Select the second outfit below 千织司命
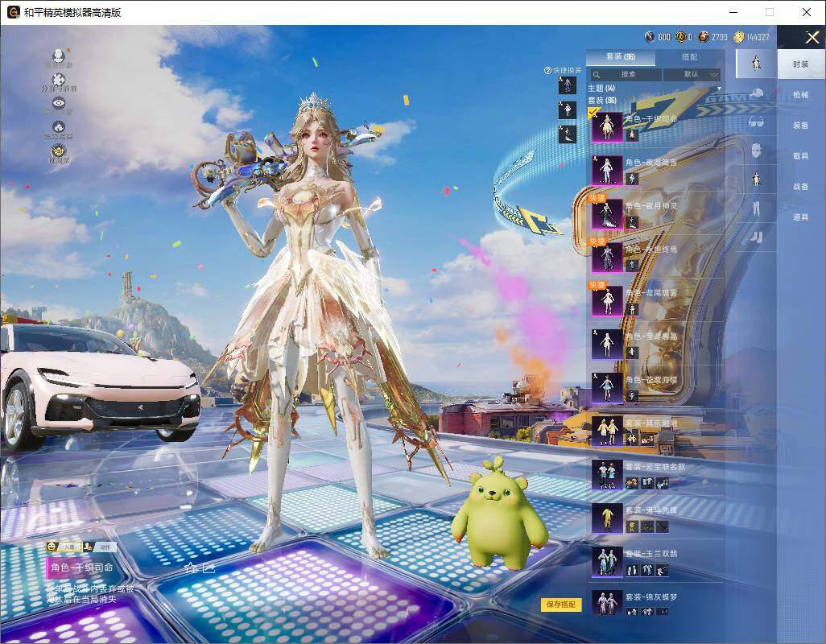The width and height of the screenshot is (826, 644). (x=607, y=170)
